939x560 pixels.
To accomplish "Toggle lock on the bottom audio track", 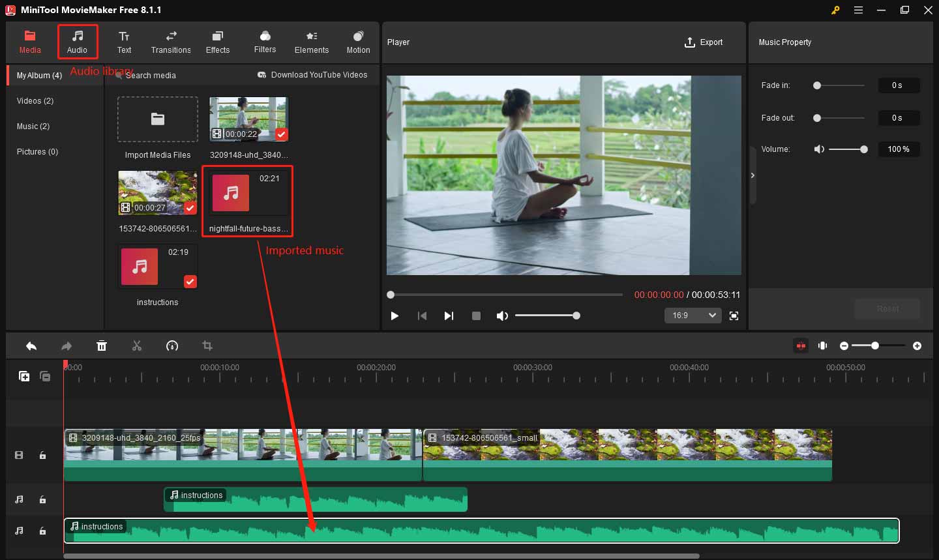I will (42, 531).
